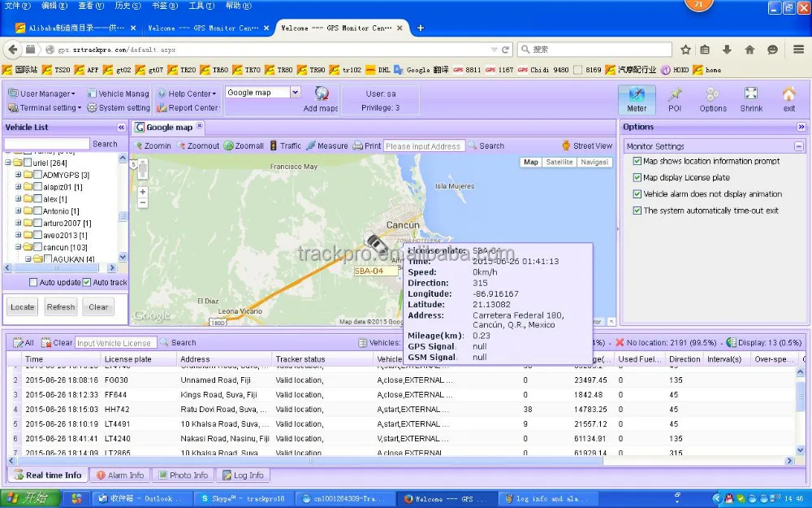The width and height of the screenshot is (812, 508).
Task: Open the POI pin tool
Action: (675, 95)
